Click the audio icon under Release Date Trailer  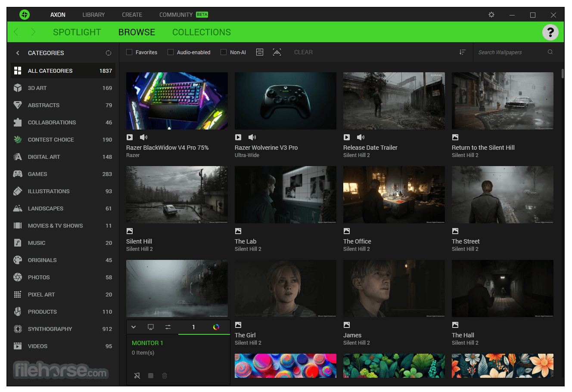[x=361, y=137]
